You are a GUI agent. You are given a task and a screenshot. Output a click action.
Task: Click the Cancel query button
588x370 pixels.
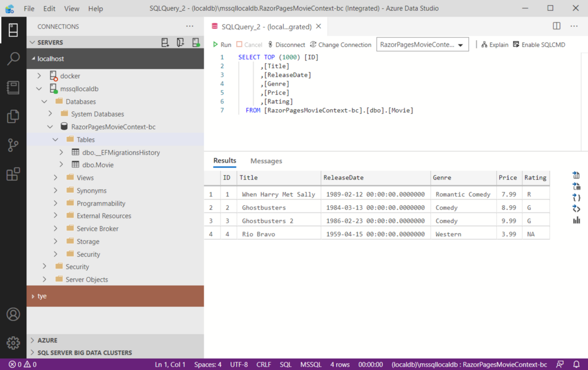point(249,45)
